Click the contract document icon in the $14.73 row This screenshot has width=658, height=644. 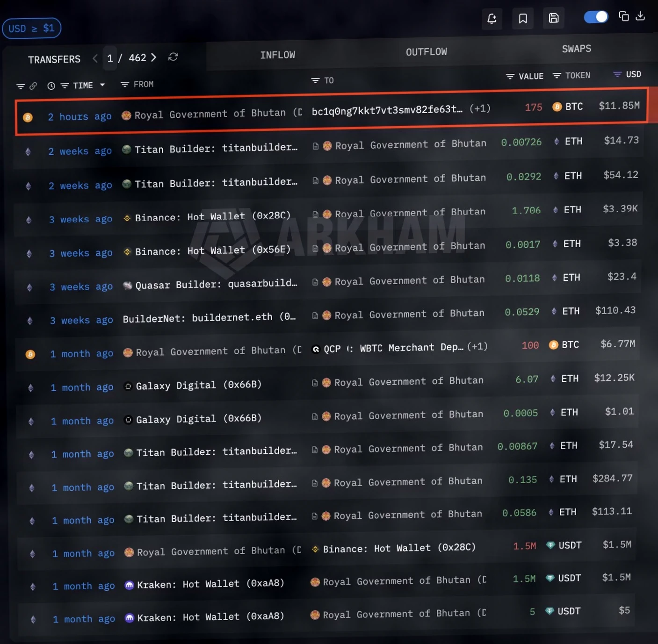pos(316,146)
